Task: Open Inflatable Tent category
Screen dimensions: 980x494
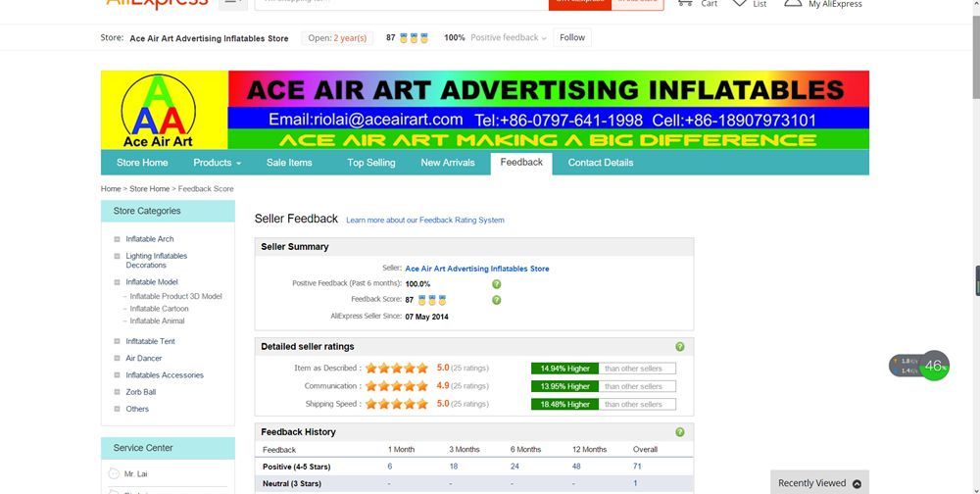Action: pos(150,341)
